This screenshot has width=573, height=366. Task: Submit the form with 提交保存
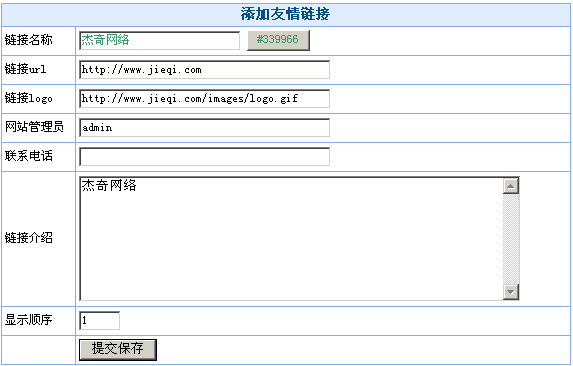tap(118, 349)
